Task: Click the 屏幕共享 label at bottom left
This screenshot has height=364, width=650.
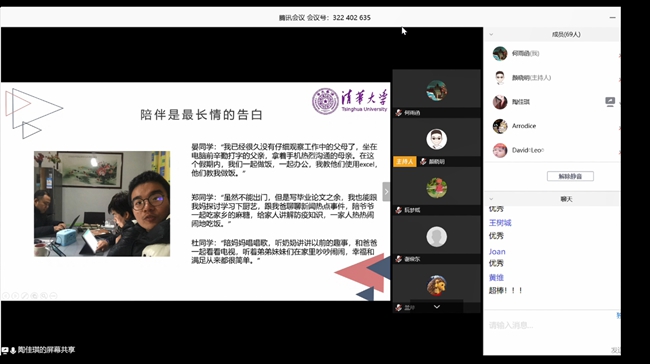Action: click(x=46, y=350)
